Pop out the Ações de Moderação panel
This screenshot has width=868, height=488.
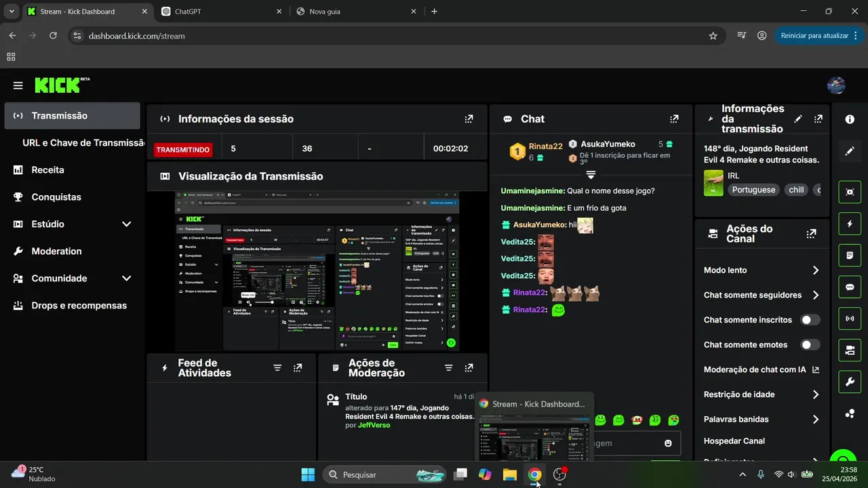pos(469,367)
